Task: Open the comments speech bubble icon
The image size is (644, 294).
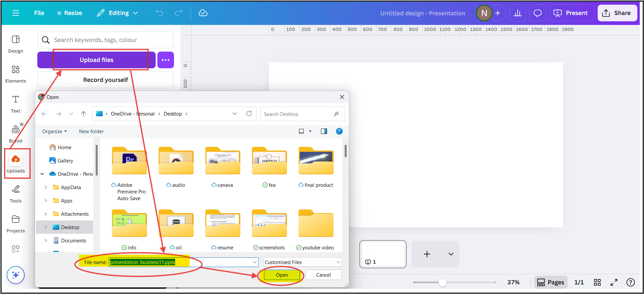Action: (537, 13)
